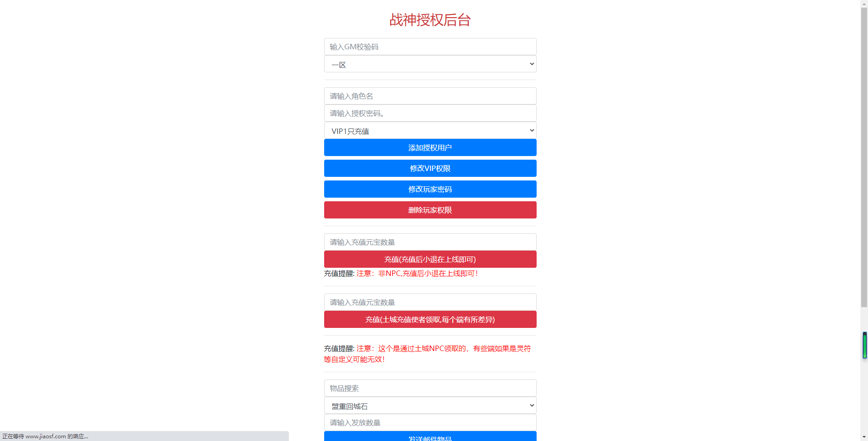The image size is (868, 441).
Task: Focus the 充值元宝数量 field above the 土城充值使者 button
Action: pos(430,302)
